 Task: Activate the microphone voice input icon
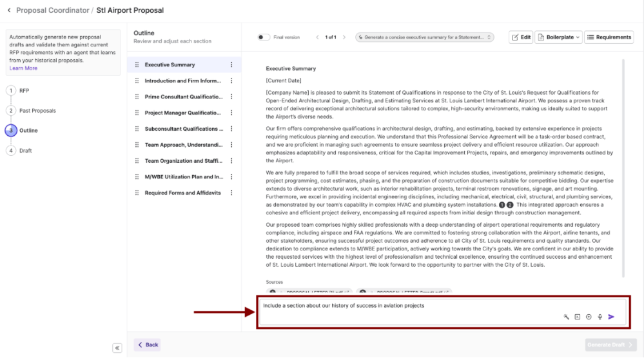pos(600,317)
